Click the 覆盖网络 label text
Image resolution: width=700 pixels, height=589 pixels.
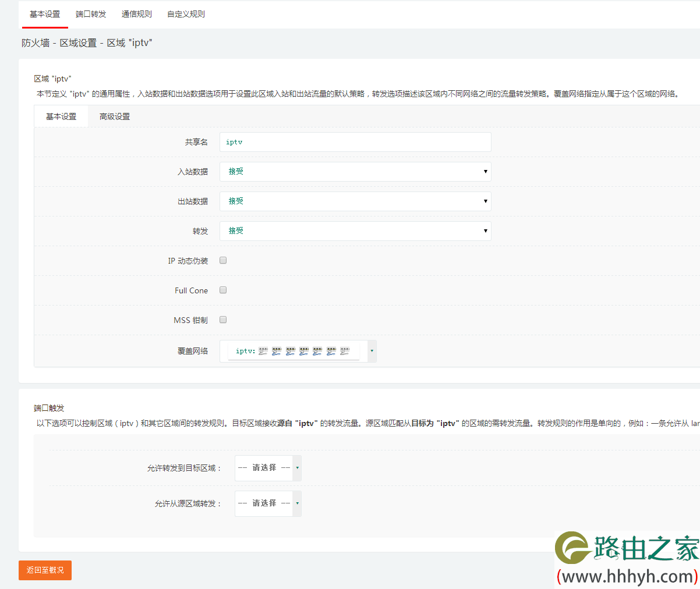point(193,351)
